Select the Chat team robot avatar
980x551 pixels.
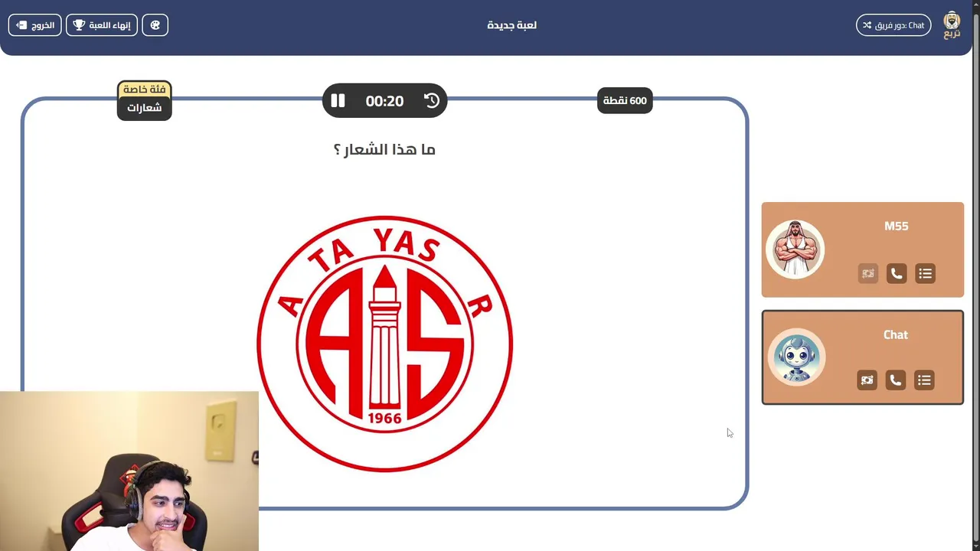pyautogui.click(x=795, y=357)
